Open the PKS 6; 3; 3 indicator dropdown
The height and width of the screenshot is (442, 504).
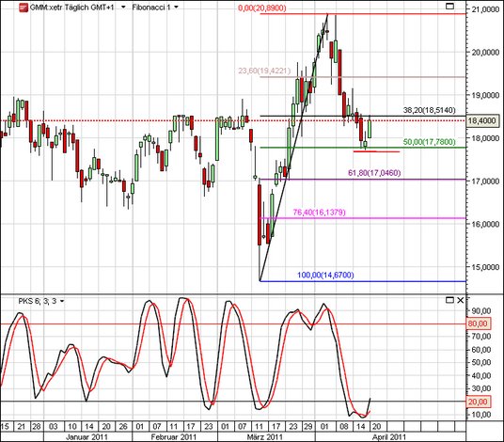point(62,301)
